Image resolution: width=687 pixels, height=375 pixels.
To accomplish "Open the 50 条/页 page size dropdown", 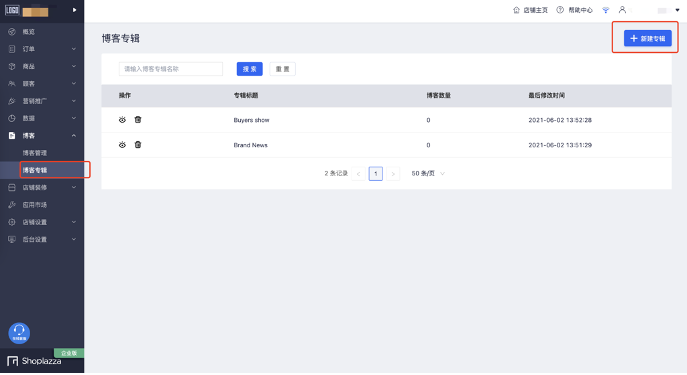I will 428,173.
